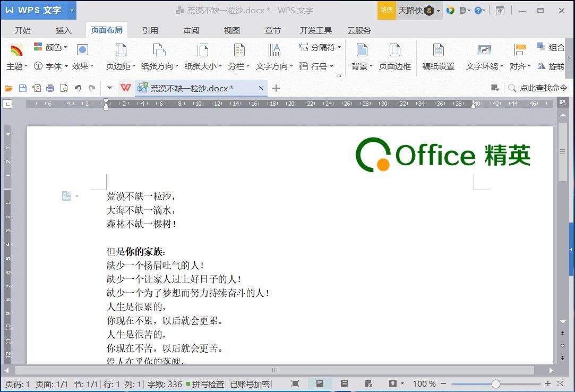Add a new document tab with plus
This screenshot has height=392, width=575.
pos(276,88)
